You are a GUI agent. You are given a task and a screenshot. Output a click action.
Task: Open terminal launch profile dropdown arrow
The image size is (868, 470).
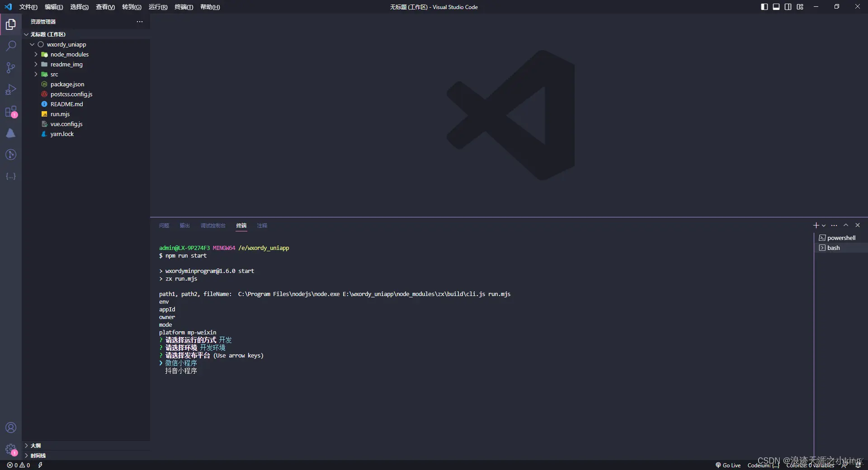(824, 226)
